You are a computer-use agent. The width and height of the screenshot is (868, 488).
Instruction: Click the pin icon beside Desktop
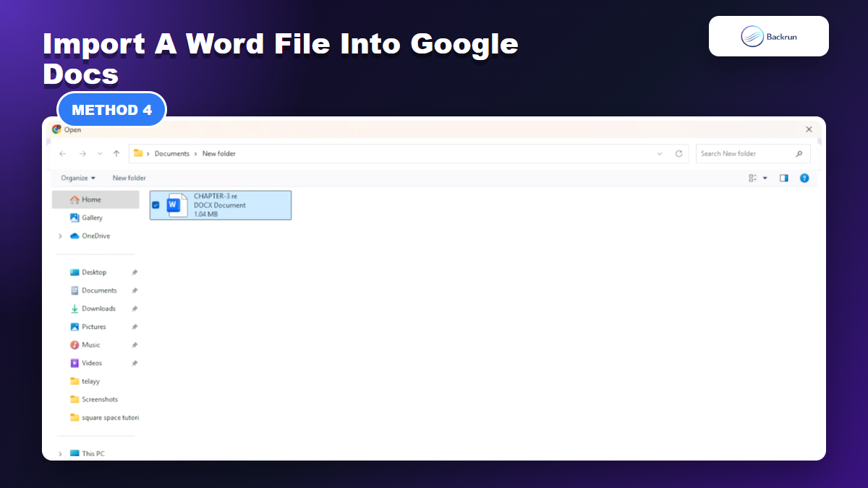[x=135, y=273]
